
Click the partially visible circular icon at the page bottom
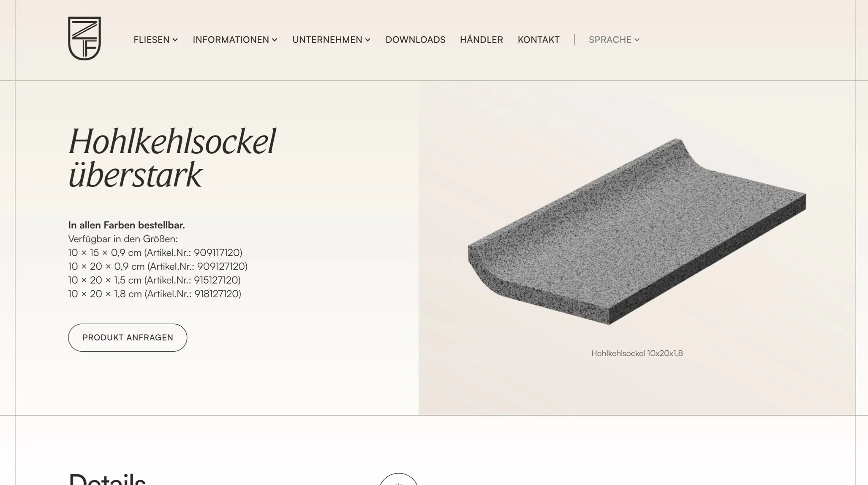point(398,479)
